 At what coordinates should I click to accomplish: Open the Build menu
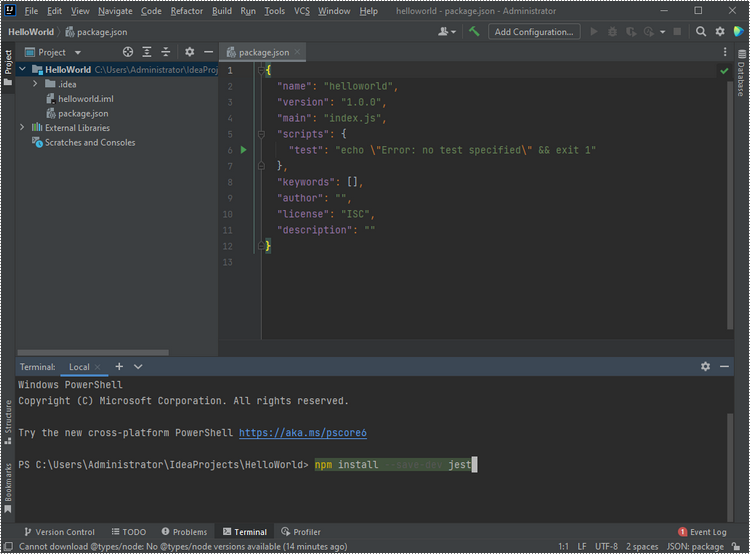222,11
